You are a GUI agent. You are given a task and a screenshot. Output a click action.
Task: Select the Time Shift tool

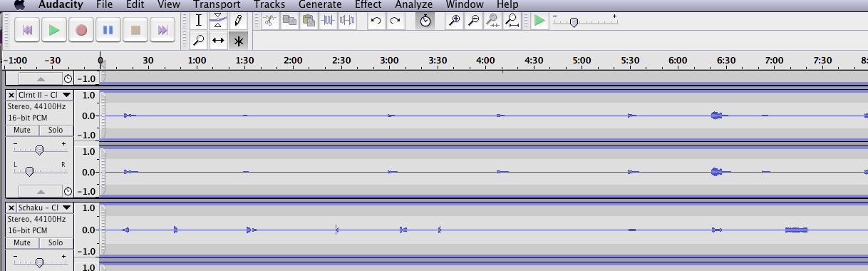(218, 40)
